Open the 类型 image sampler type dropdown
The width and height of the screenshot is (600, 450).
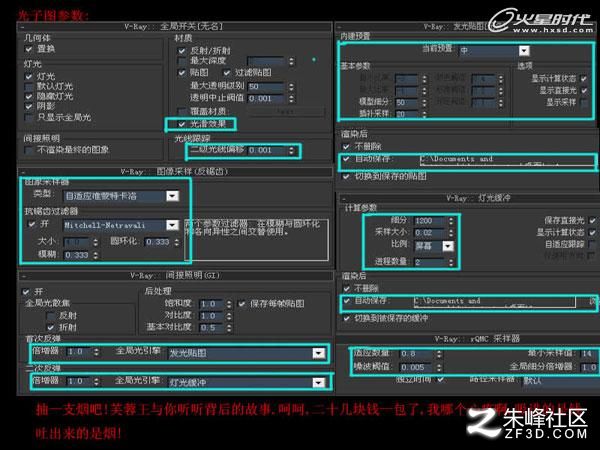pyautogui.click(x=173, y=196)
